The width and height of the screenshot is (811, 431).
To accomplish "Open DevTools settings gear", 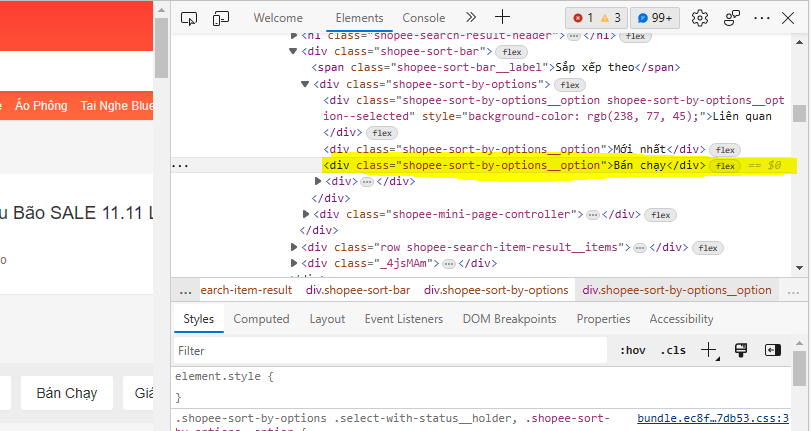I will pos(700,18).
